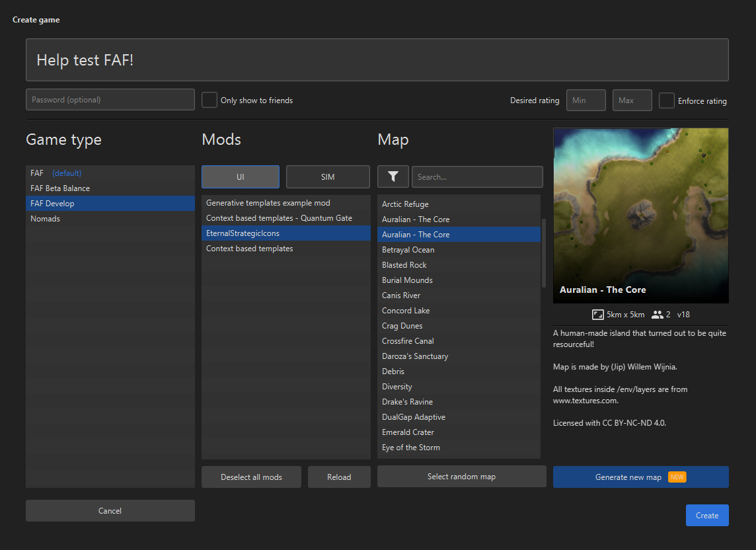The height and width of the screenshot is (550, 756).
Task: Click the players icon under map preview
Action: 657,315
